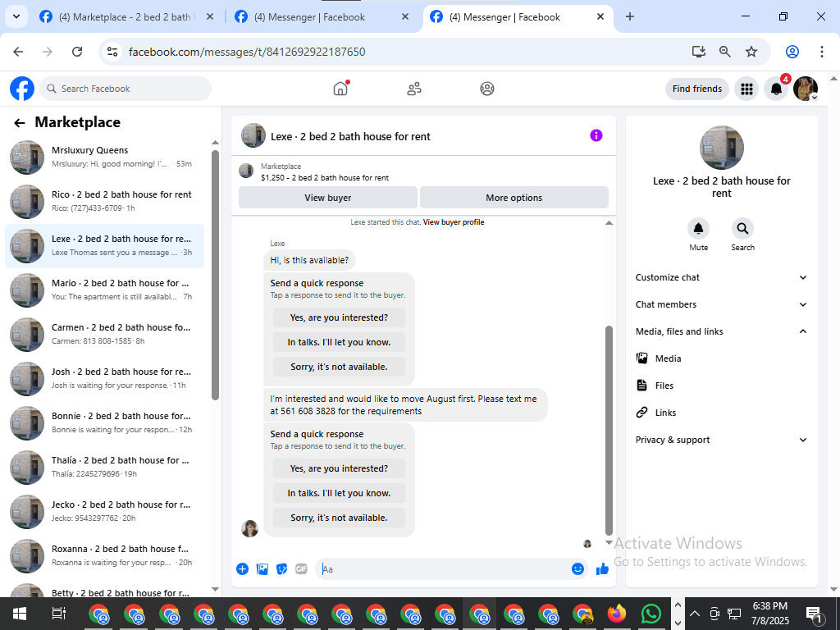
Task: Open the purple conversation information icon
Action: (596, 135)
